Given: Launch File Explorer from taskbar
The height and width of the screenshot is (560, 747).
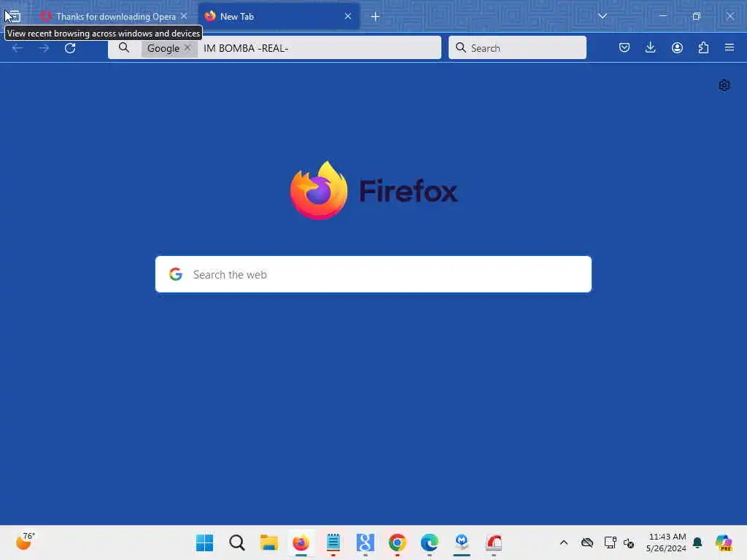Looking at the screenshot, I should point(268,542).
